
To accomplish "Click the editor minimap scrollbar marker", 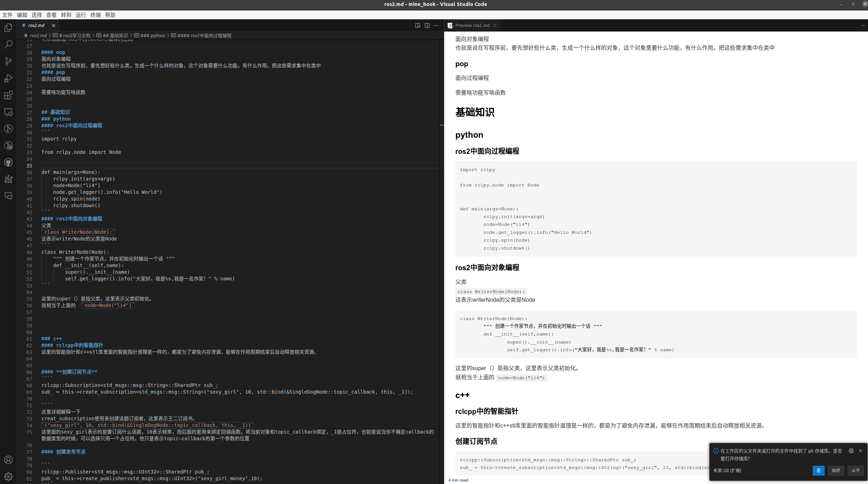I will pyautogui.click(x=442, y=125).
